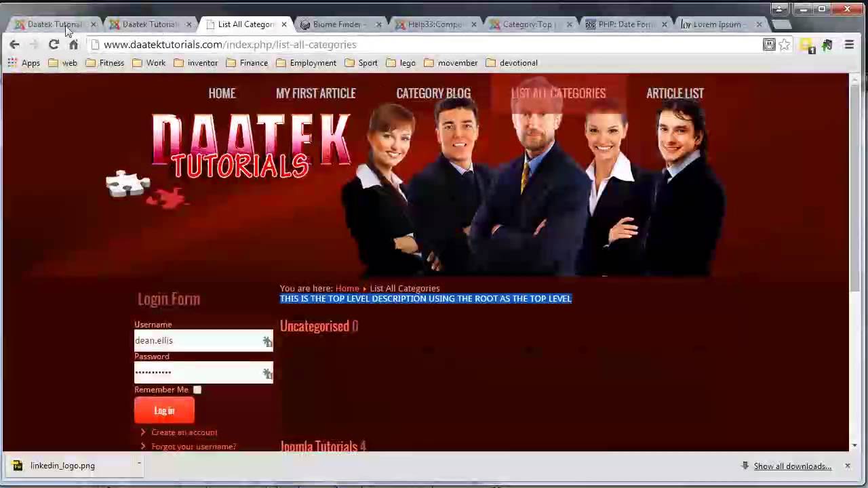
Task: Focus the Username input field
Action: click(203, 341)
